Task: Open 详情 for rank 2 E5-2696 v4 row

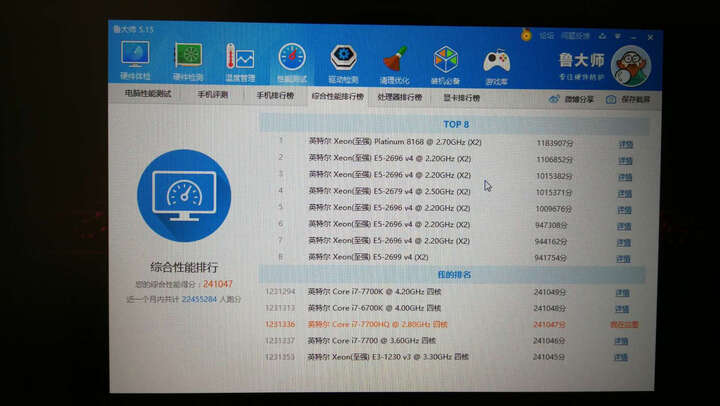Action: tap(625, 161)
